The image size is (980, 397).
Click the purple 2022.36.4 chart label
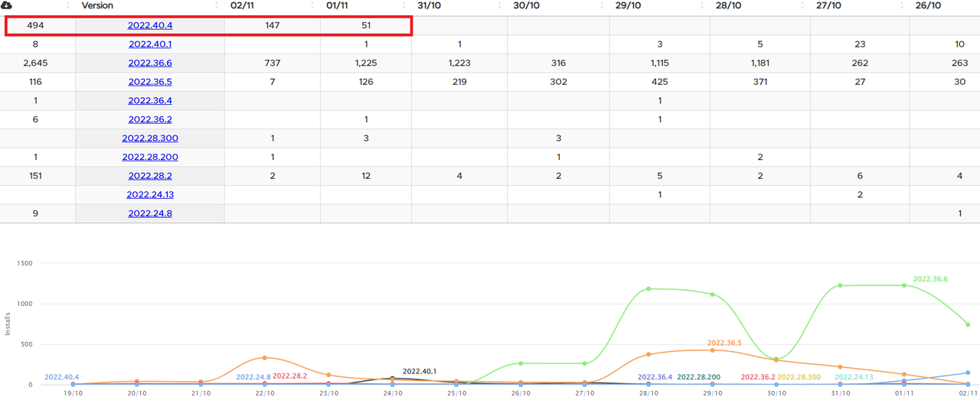pyautogui.click(x=655, y=376)
